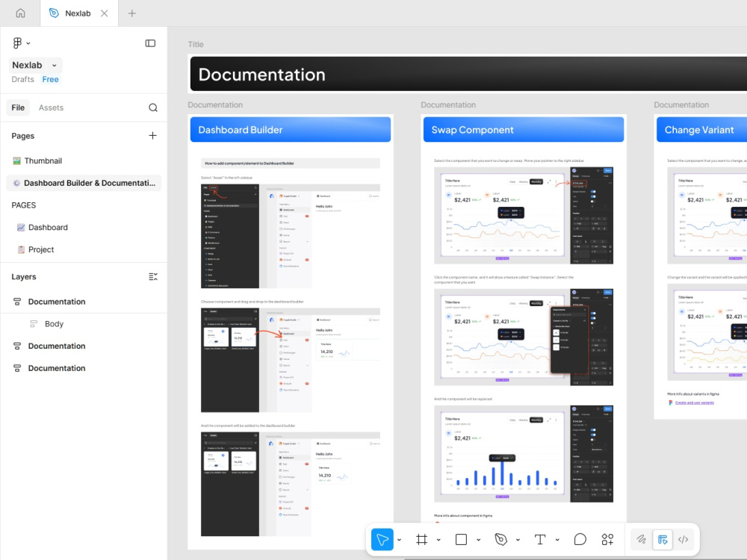Open search in the left panel
This screenshot has height=560, width=747.
153,108
